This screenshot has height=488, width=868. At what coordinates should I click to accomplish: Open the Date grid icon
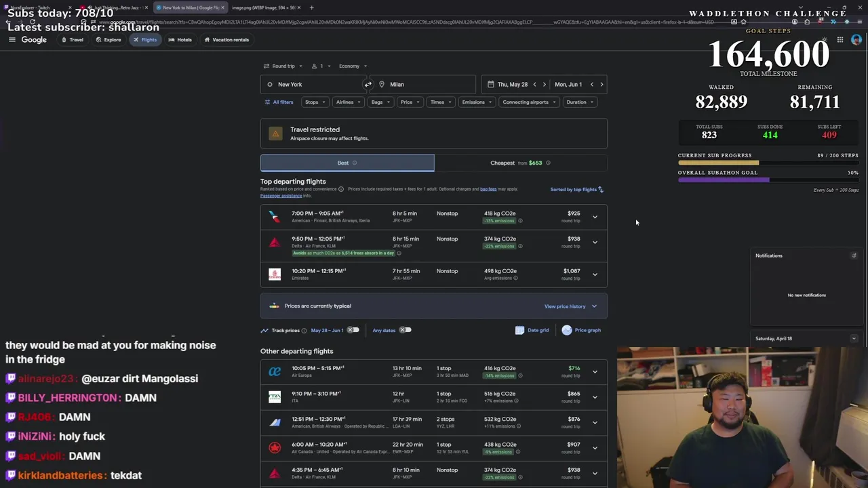pyautogui.click(x=519, y=330)
